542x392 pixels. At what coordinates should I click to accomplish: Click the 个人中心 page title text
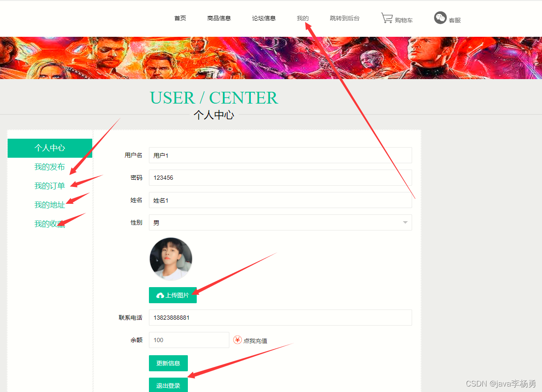coord(214,115)
